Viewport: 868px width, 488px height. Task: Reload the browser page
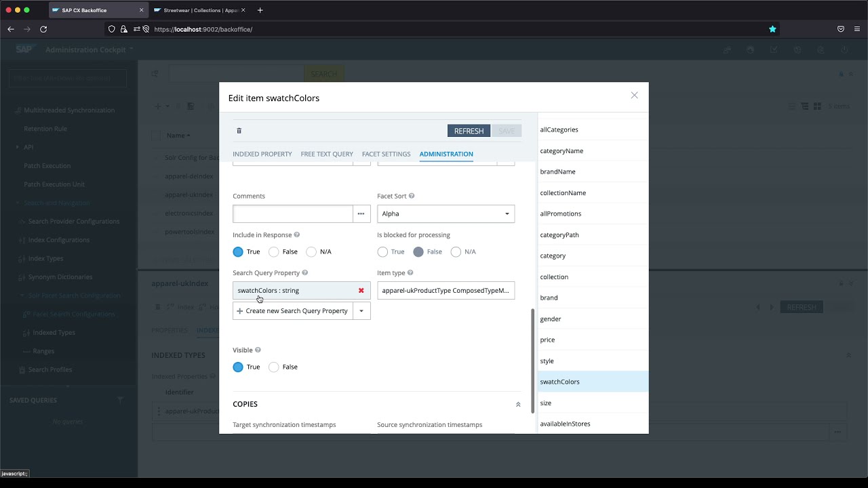pyautogui.click(x=43, y=29)
